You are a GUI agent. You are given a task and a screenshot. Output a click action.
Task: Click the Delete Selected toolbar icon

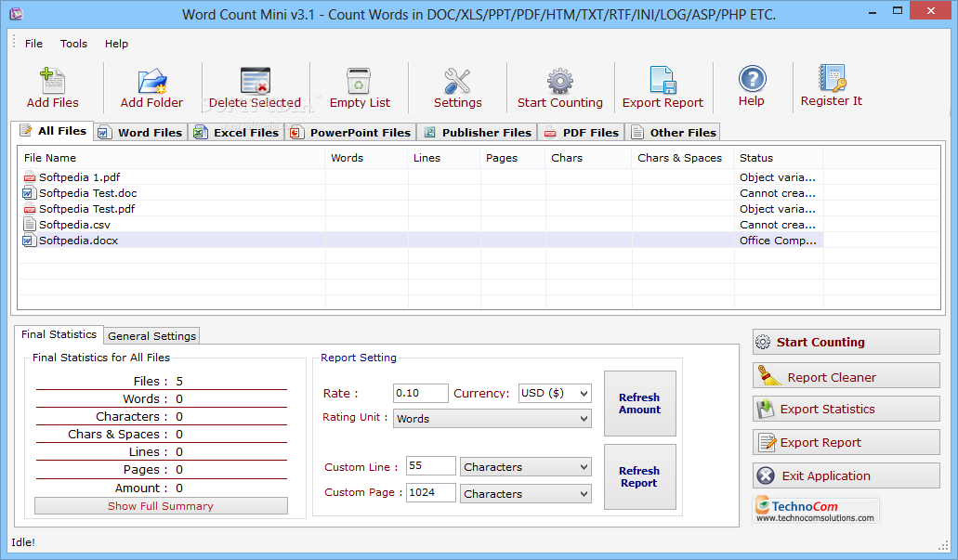256,81
